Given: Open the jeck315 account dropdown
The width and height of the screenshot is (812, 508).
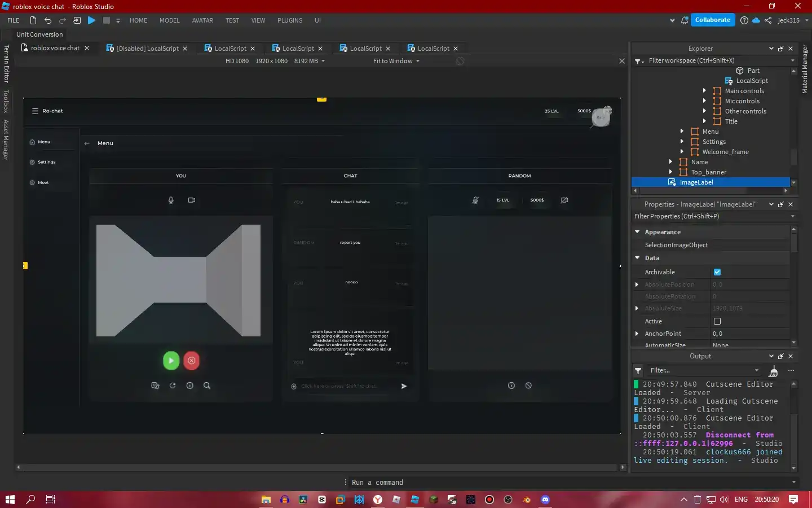Looking at the screenshot, I should (x=793, y=20).
